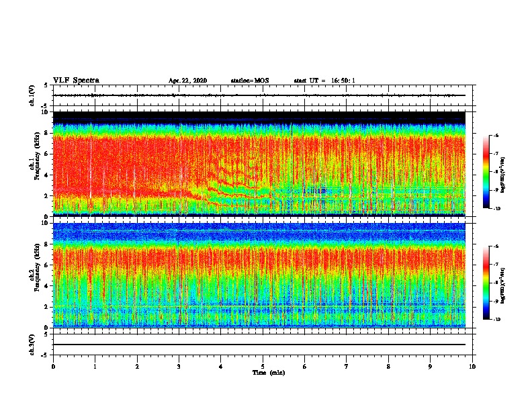Click the "ch.1(V)" axis label

[x=32, y=95]
